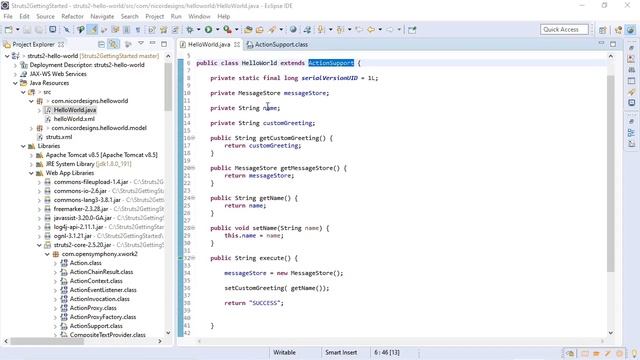The image size is (640, 360).
Task: Open dropdown next to external tools icon
Action: 236,29
